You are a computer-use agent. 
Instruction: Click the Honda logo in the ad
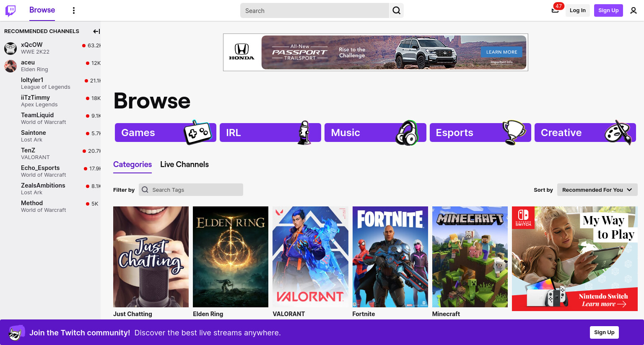click(x=241, y=52)
